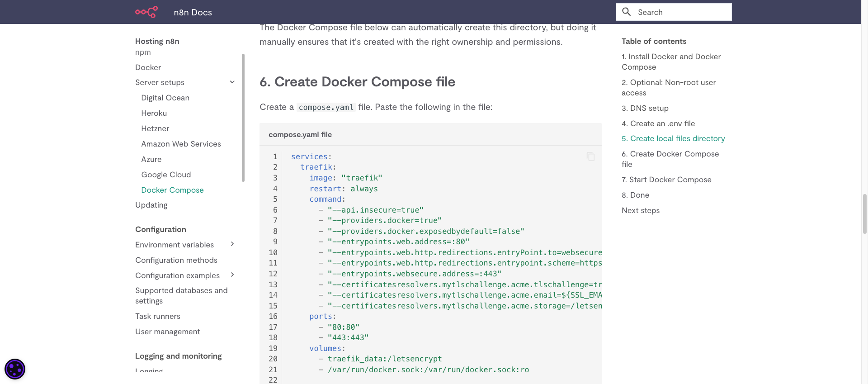Open the Google Cloud hosting guide
This screenshot has width=868, height=384.
[x=166, y=175]
